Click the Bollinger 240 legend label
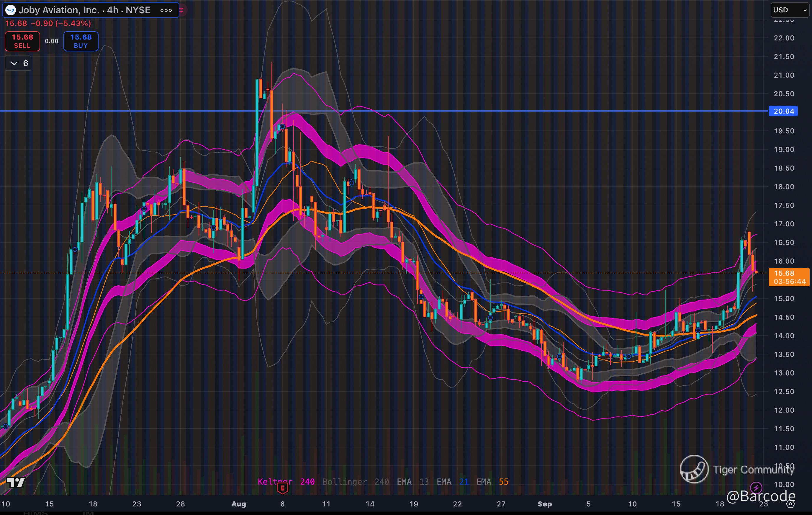This screenshot has height=515, width=812. [356, 482]
